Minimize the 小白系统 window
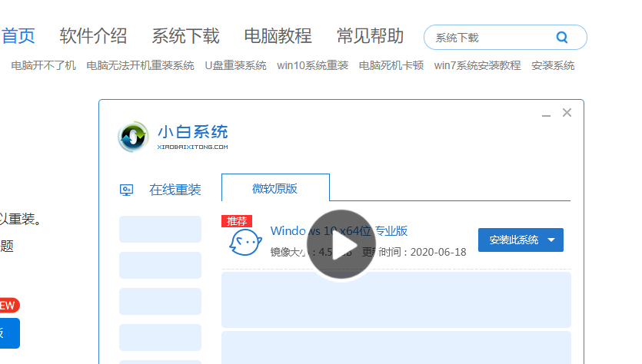Image resolution: width=642 pixels, height=364 pixels. [x=546, y=114]
